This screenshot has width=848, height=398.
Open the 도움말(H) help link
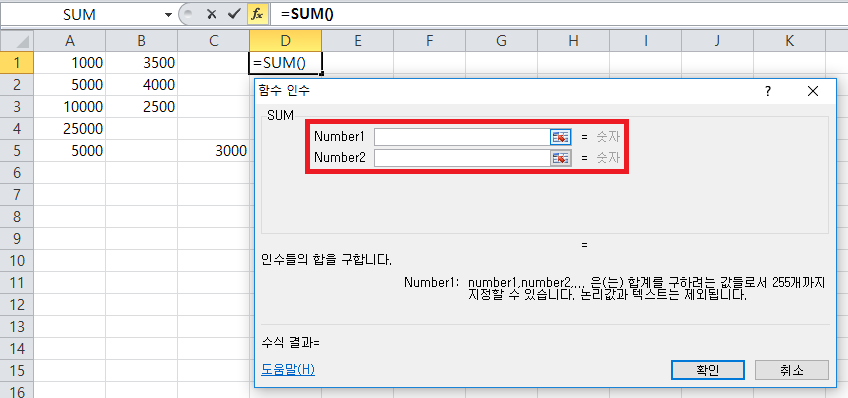pyautogui.click(x=288, y=370)
